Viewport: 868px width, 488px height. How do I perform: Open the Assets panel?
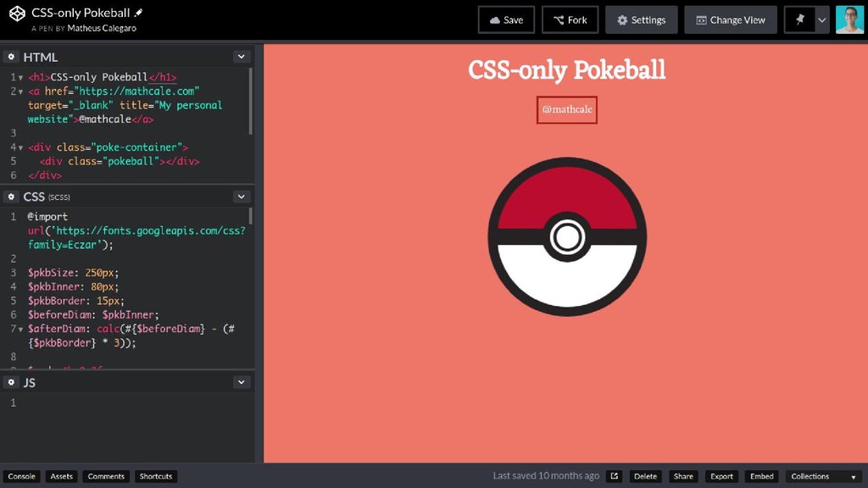tap(61, 476)
